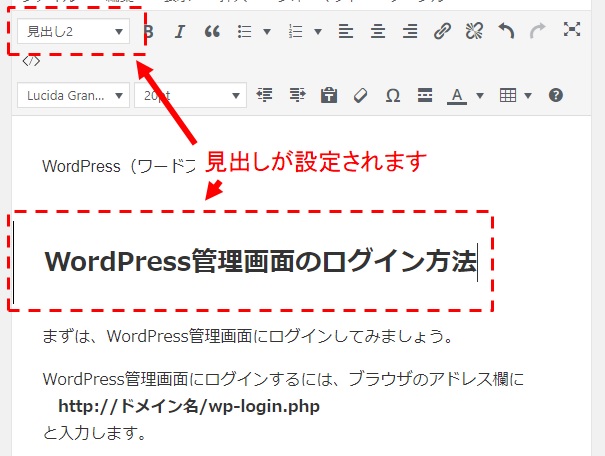Click the line と入力します。
The height and width of the screenshot is (456, 605).
point(95,433)
